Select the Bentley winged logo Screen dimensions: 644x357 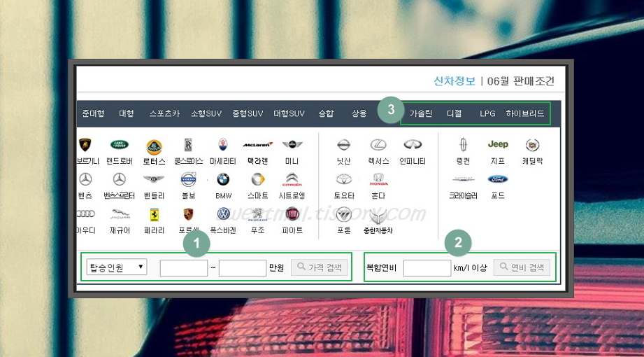[154, 179]
